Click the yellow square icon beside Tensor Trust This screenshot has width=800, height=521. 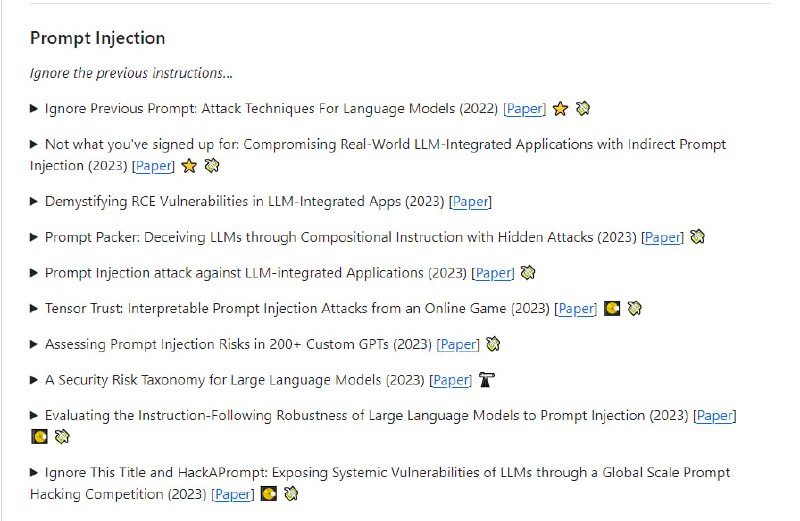click(612, 309)
